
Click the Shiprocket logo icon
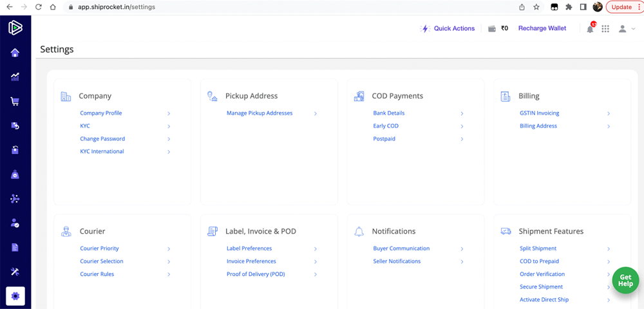(15, 28)
